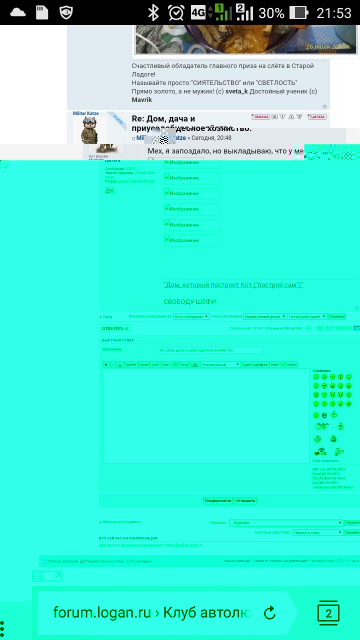Viewport: 360px width, 640px height.
Task: Expand the "Все сообщения" display dropdown
Action: (191, 316)
